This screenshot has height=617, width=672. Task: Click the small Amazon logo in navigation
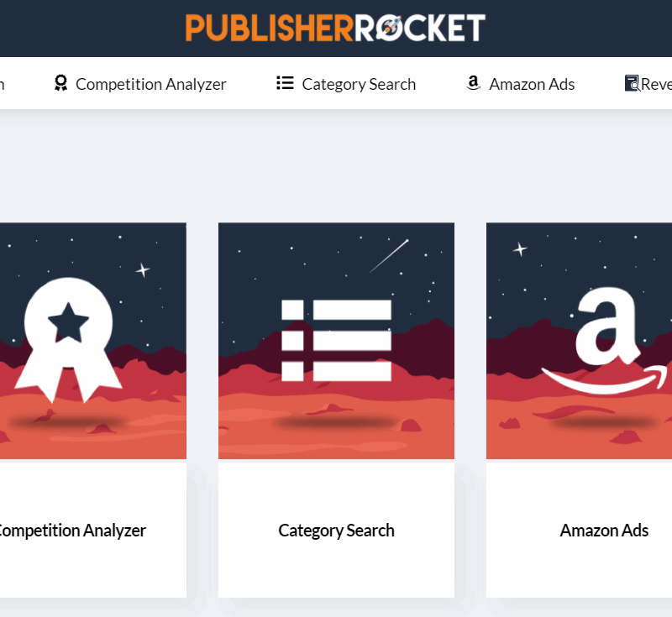[x=473, y=82]
